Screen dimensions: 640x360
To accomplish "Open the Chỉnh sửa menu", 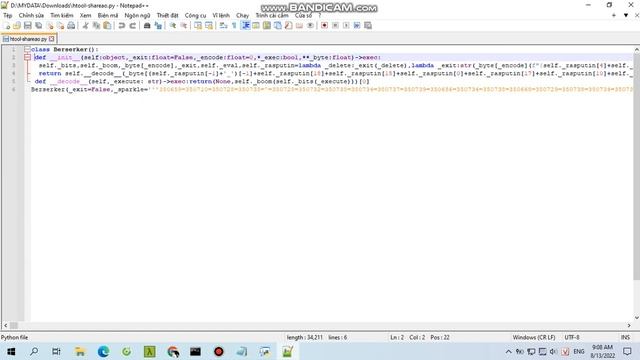I will point(31,16).
